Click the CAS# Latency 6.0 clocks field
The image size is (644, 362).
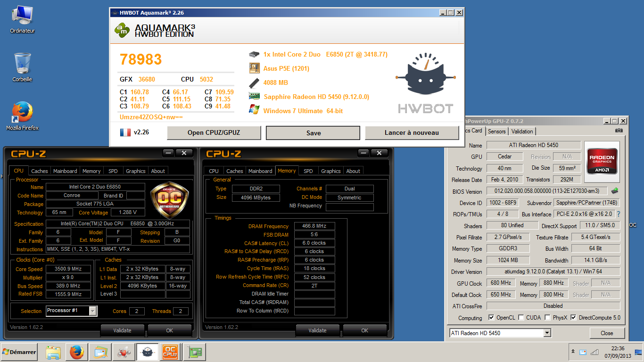(314, 243)
